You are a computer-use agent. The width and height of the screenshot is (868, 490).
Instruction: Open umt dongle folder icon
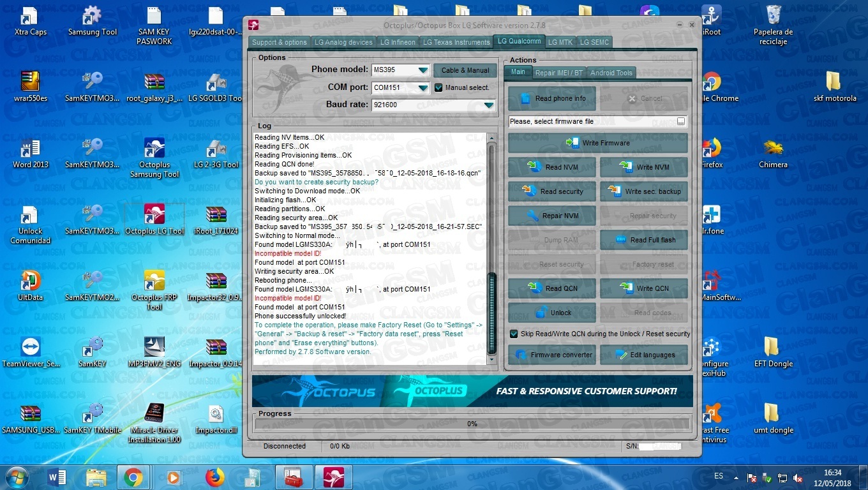tap(773, 419)
